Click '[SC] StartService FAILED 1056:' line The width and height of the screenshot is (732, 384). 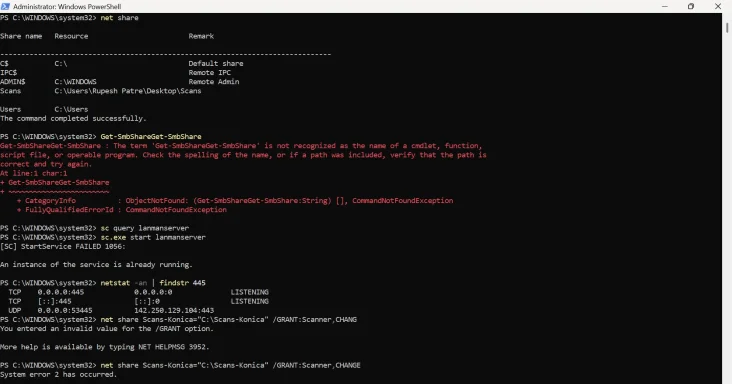click(x=63, y=246)
